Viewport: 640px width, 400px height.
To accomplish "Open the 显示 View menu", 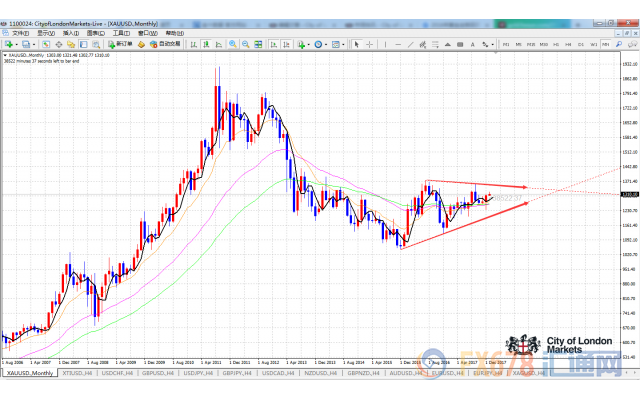I will coord(46,33).
